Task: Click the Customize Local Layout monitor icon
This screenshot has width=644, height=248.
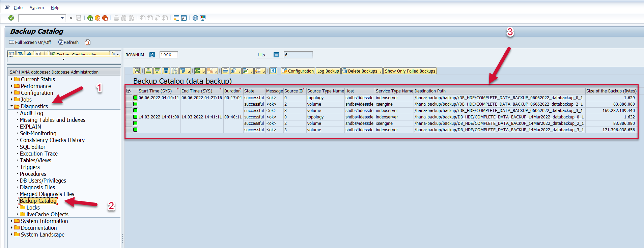Action: point(203,18)
